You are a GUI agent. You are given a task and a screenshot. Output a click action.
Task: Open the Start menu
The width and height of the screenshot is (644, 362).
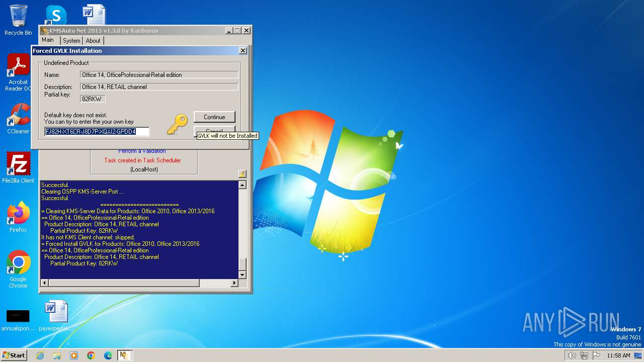(x=14, y=355)
